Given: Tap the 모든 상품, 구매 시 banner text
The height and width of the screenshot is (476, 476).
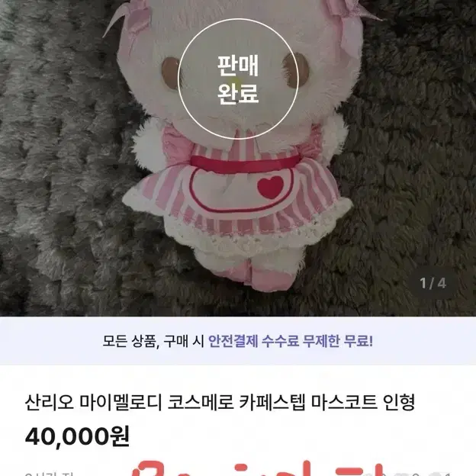Looking at the screenshot, I should coord(153,341).
